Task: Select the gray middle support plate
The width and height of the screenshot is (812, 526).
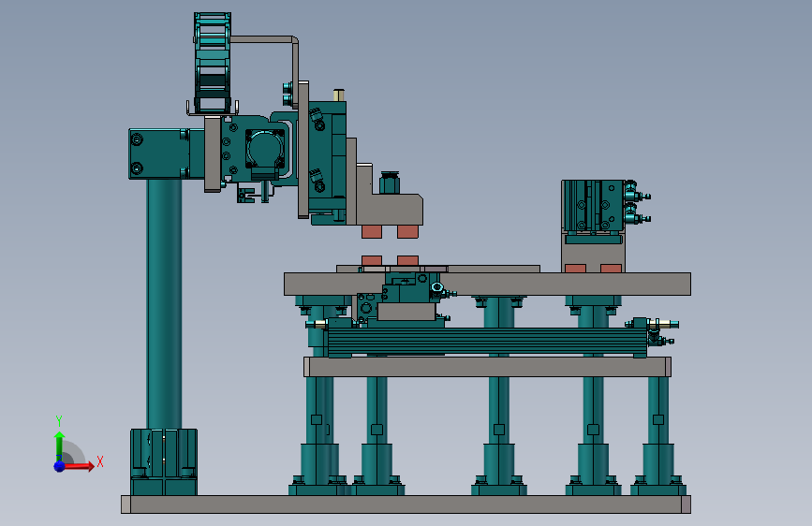Action: pyautogui.click(x=487, y=367)
